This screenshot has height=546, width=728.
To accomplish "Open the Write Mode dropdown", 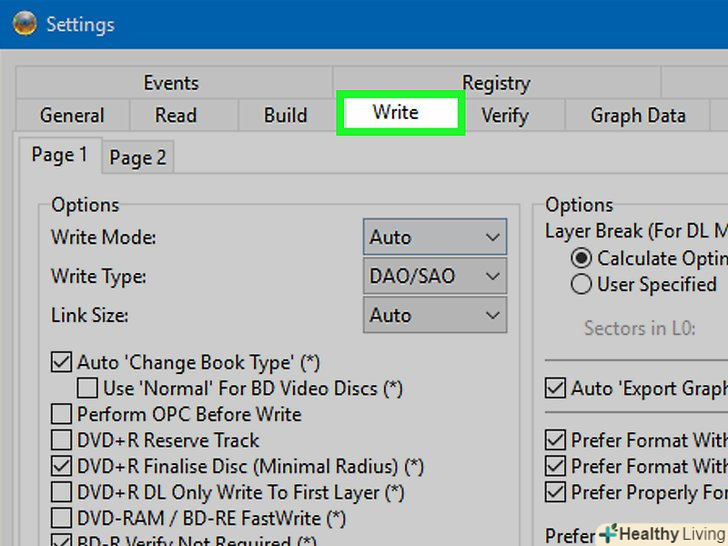I will [434, 237].
